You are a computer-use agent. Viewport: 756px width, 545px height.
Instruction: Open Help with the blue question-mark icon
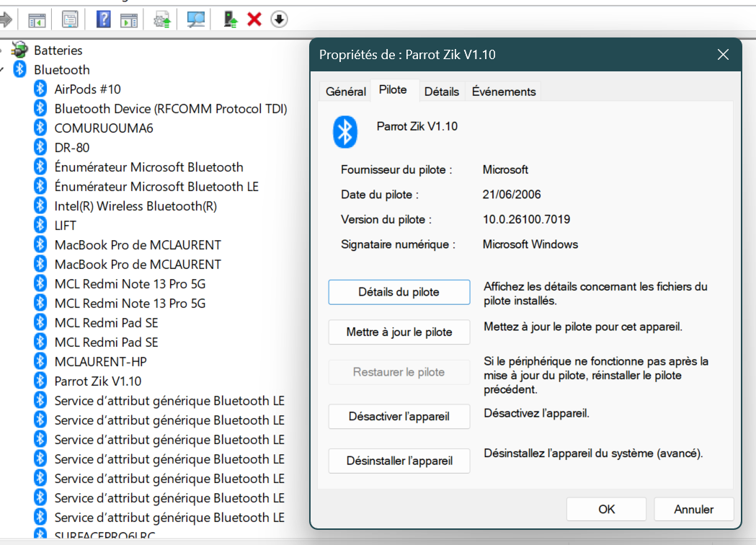(103, 19)
